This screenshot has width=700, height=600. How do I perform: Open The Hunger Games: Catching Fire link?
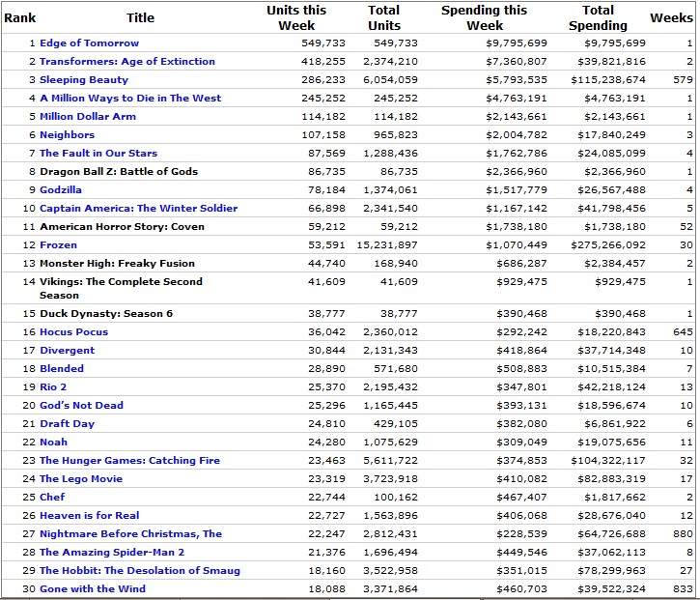click(129, 461)
